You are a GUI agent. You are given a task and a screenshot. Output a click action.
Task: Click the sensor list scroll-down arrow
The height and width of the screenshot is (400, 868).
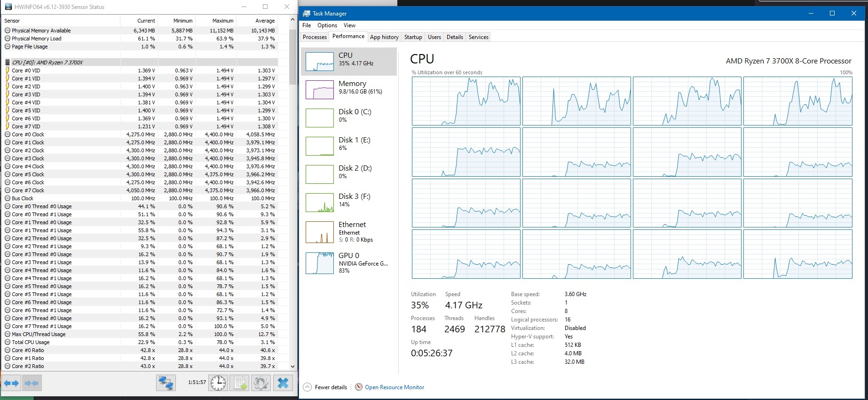point(292,366)
